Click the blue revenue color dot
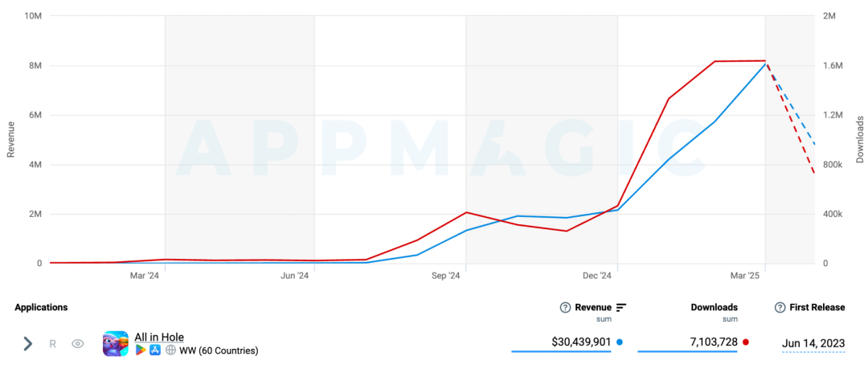 pos(620,342)
